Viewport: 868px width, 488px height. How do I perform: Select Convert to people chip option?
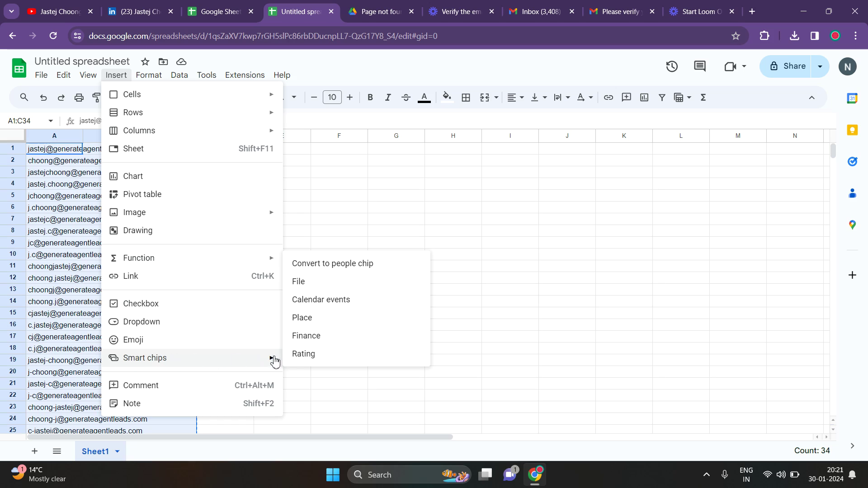[332, 263]
